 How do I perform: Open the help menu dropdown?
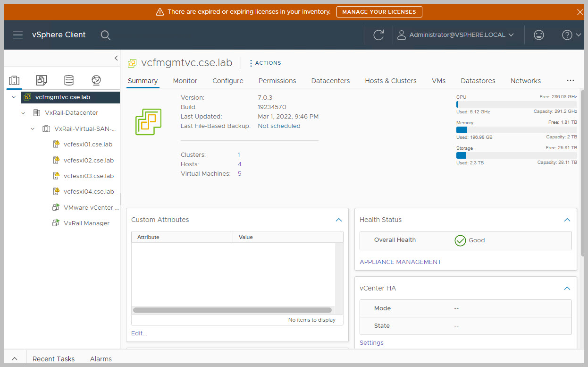coord(571,35)
